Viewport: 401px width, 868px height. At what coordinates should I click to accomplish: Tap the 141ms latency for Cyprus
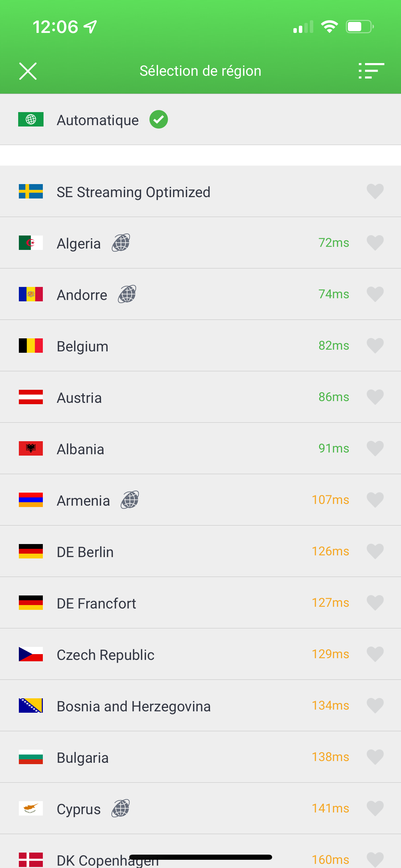[330, 808]
